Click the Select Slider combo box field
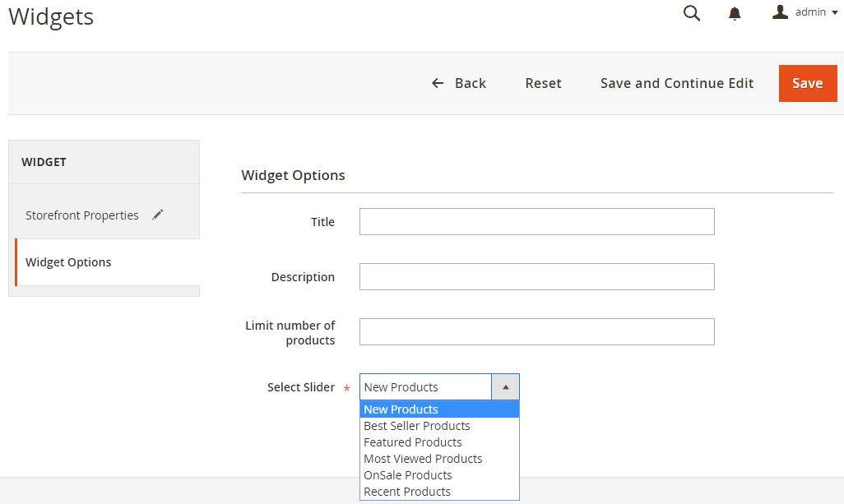 [x=425, y=387]
